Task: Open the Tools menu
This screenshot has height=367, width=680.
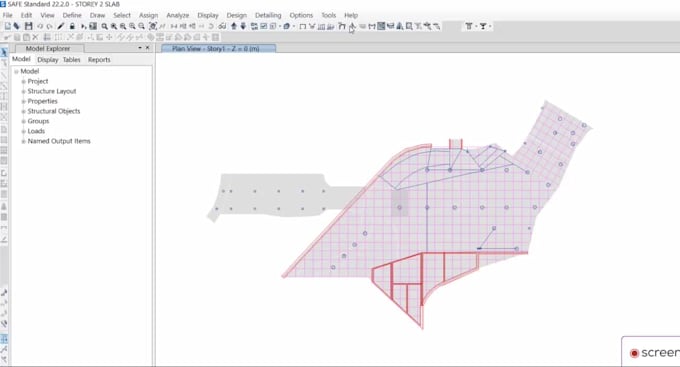Action: [x=328, y=15]
